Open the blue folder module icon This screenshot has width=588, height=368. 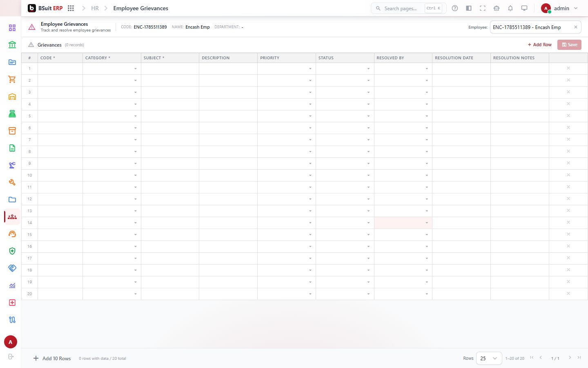click(x=12, y=200)
